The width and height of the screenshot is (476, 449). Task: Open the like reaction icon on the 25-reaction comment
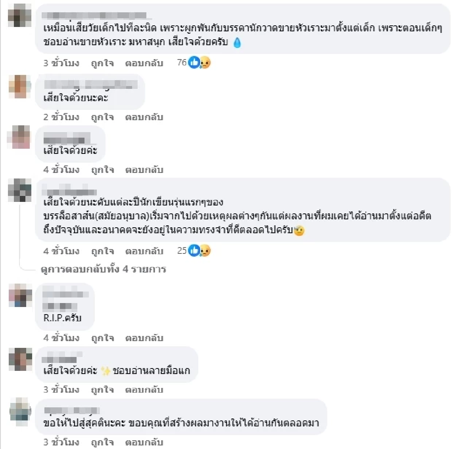tap(194, 251)
